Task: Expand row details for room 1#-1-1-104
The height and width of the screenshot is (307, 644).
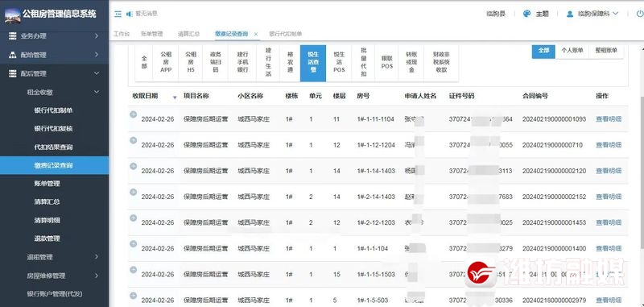Action: (x=133, y=243)
